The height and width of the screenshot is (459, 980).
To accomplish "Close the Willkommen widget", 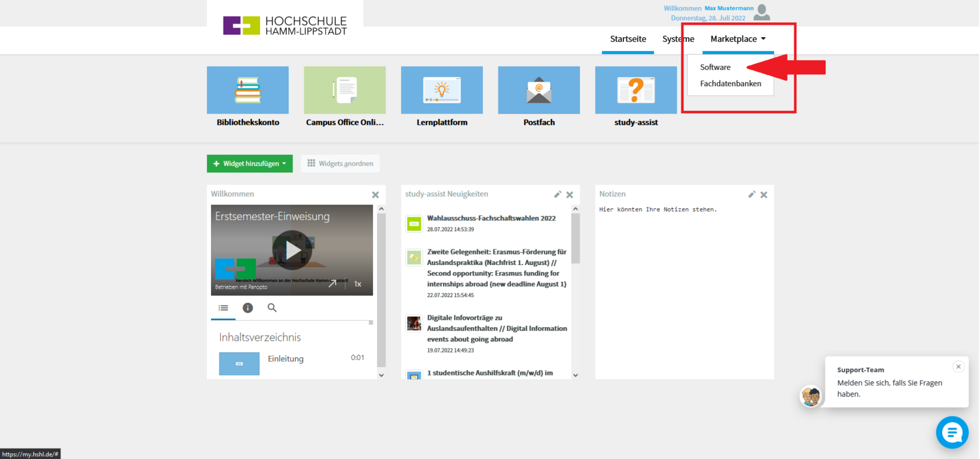I will pos(375,195).
